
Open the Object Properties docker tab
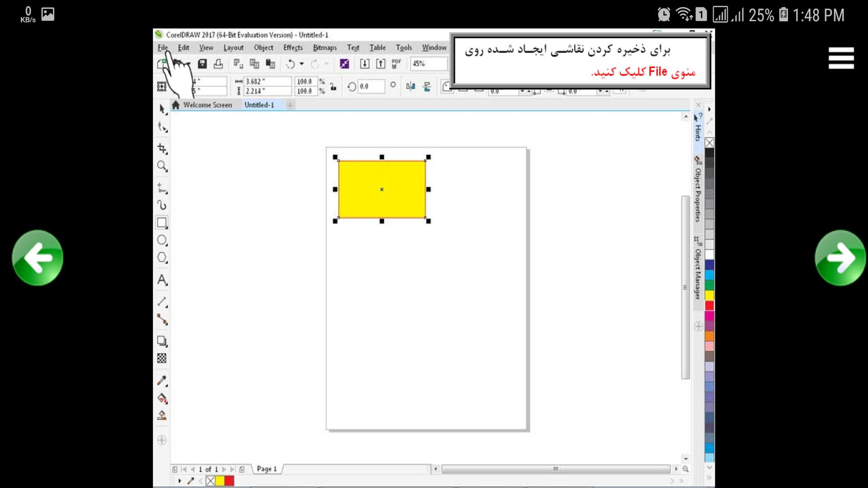pos(698,190)
